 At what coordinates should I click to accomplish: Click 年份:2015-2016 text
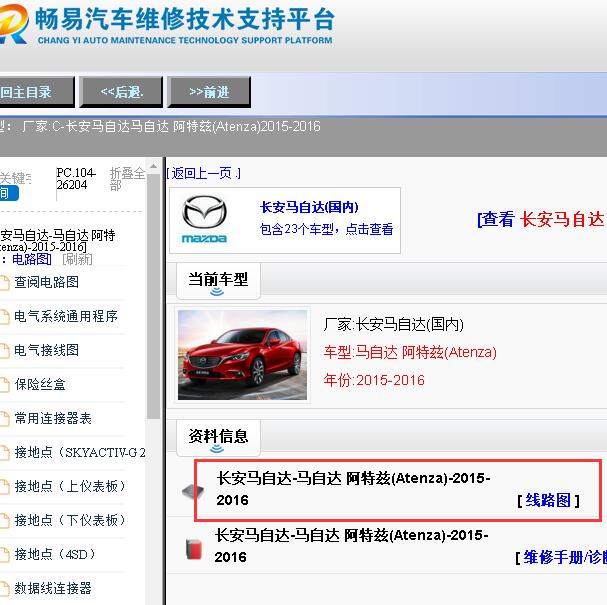[374, 380]
